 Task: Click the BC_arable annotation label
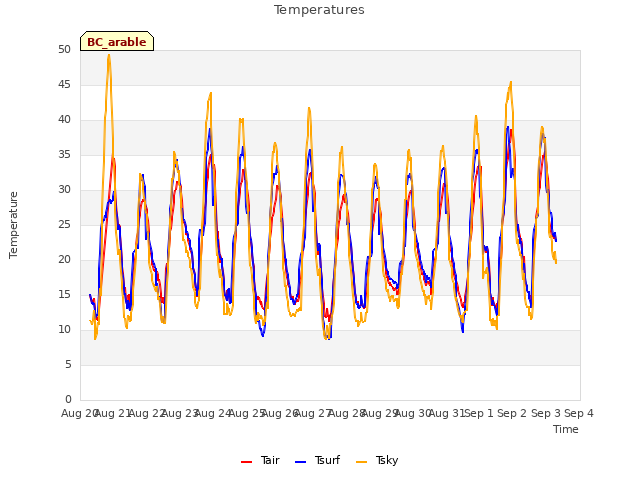tap(117, 41)
